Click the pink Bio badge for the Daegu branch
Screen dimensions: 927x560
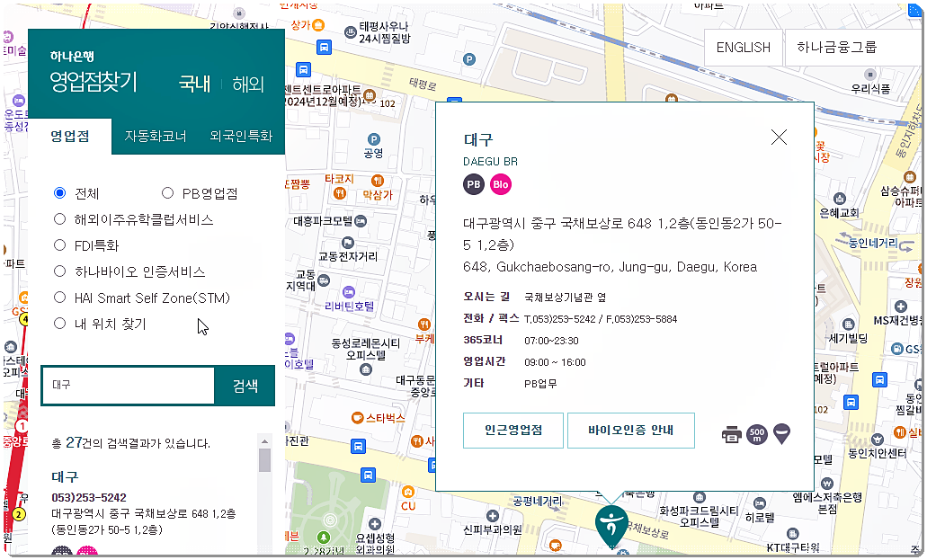click(501, 184)
